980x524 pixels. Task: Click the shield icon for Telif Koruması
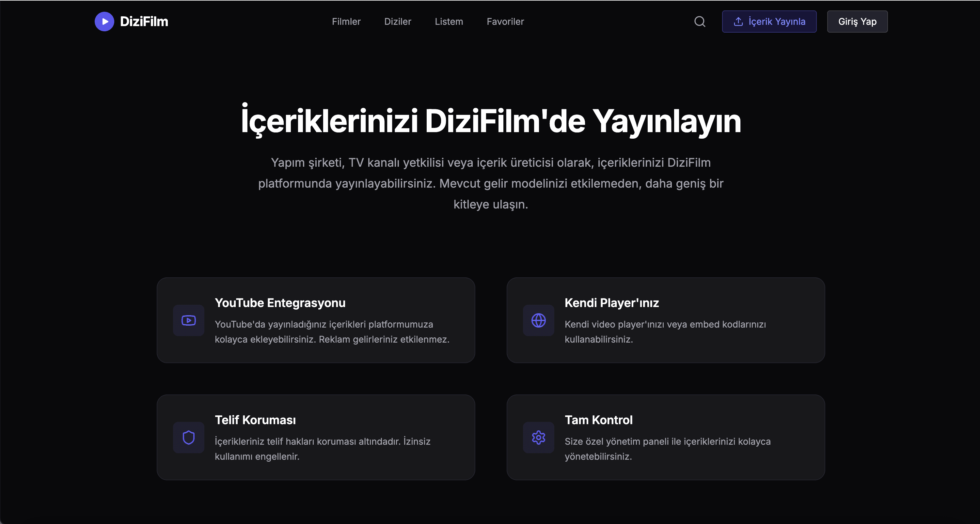[189, 437]
